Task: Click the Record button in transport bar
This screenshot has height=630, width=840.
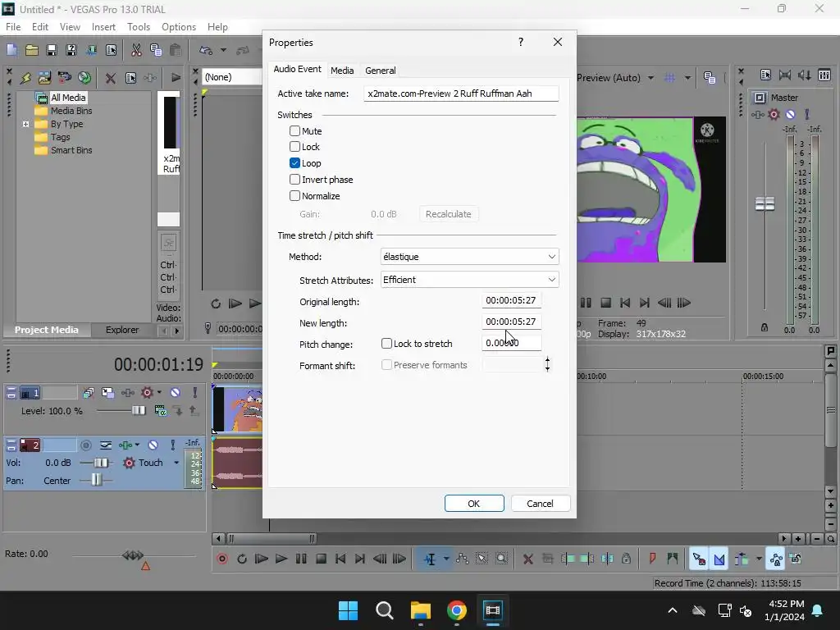Action: pyautogui.click(x=222, y=559)
